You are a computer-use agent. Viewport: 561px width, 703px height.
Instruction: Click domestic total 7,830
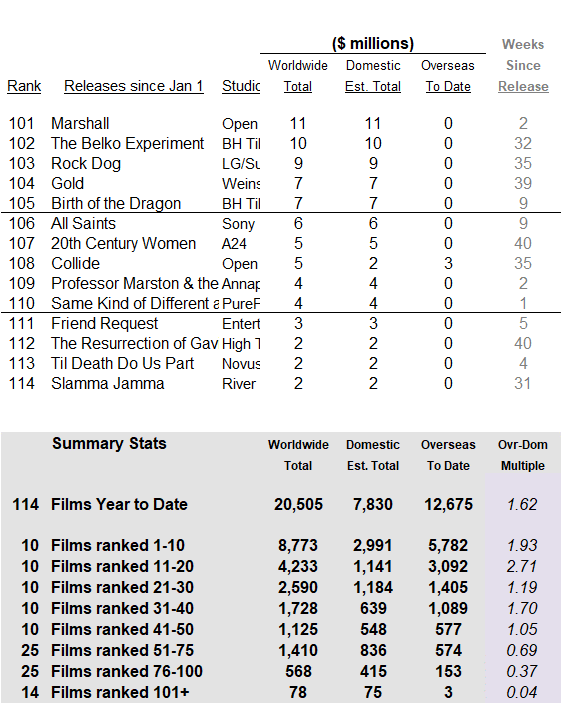click(373, 504)
